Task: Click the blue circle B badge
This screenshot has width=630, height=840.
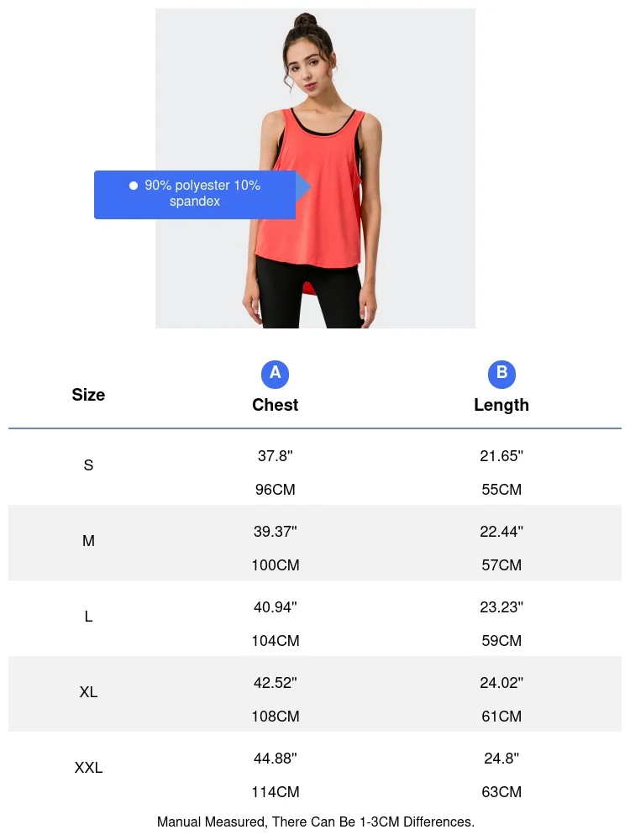Action: pos(501,374)
